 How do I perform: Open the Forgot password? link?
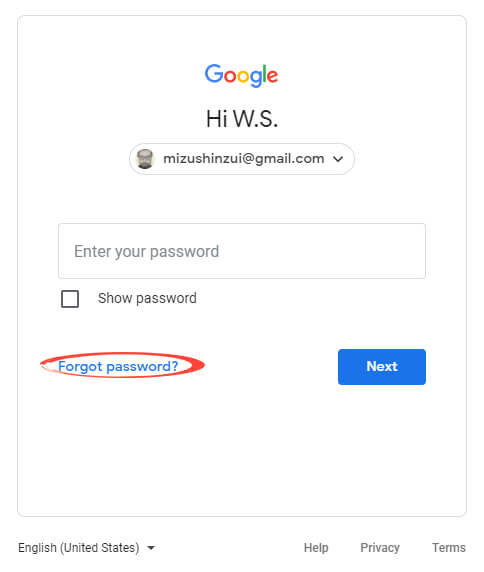click(118, 366)
